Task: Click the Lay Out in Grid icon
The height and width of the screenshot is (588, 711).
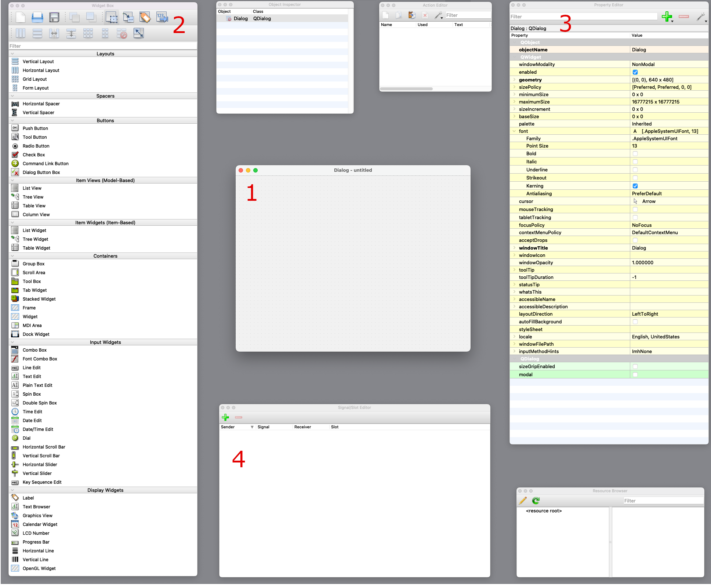Action: [87, 34]
